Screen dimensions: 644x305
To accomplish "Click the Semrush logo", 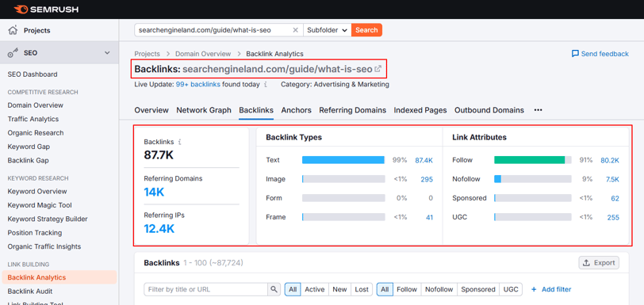I will [x=46, y=9].
